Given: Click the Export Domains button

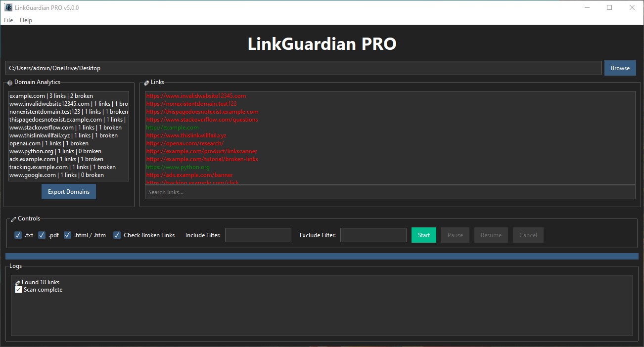Looking at the screenshot, I should click(x=68, y=191).
